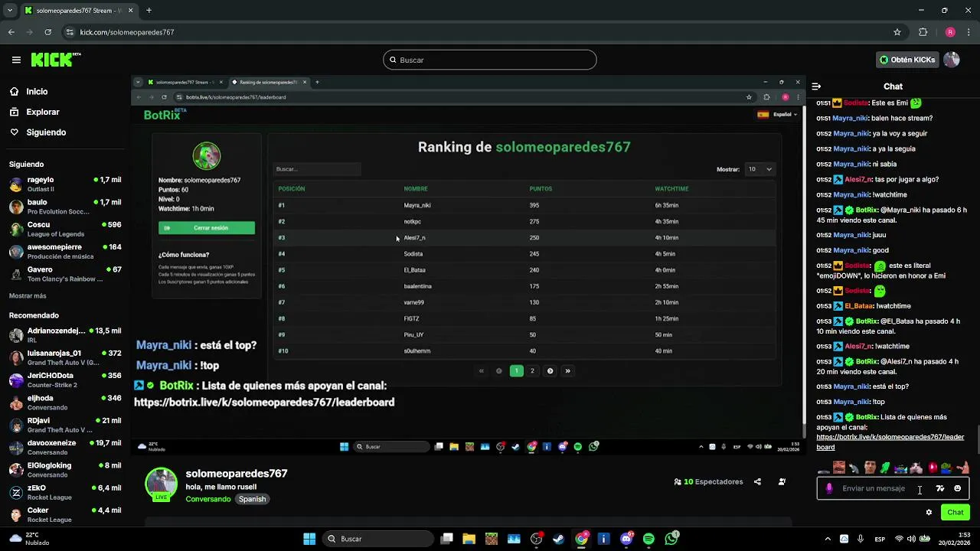Image resolution: width=980 pixels, height=551 pixels.
Task: Open Gavero channel in sidebar
Action: pyautogui.click(x=65, y=274)
